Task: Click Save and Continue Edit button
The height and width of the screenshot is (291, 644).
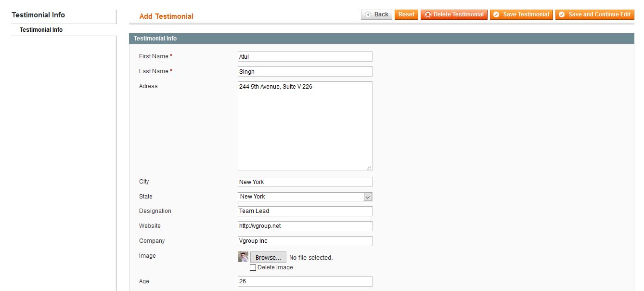Action: [x=594, y=15]
